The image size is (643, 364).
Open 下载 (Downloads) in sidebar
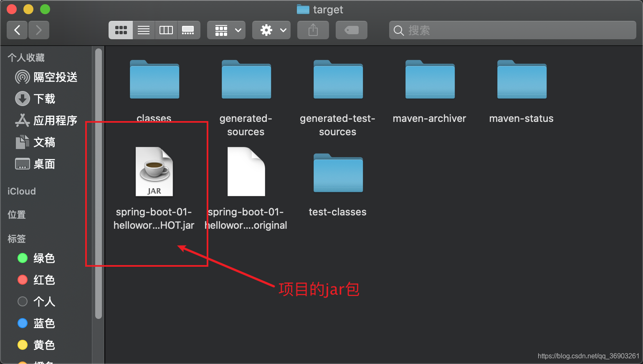pyautogui.click(x=35, y=99)
